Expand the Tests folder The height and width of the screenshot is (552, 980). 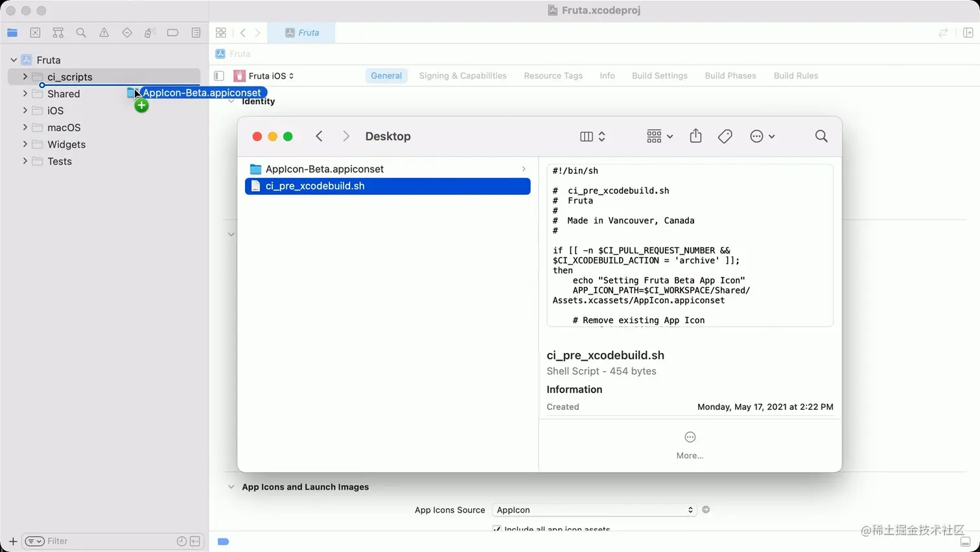[25, 161]
